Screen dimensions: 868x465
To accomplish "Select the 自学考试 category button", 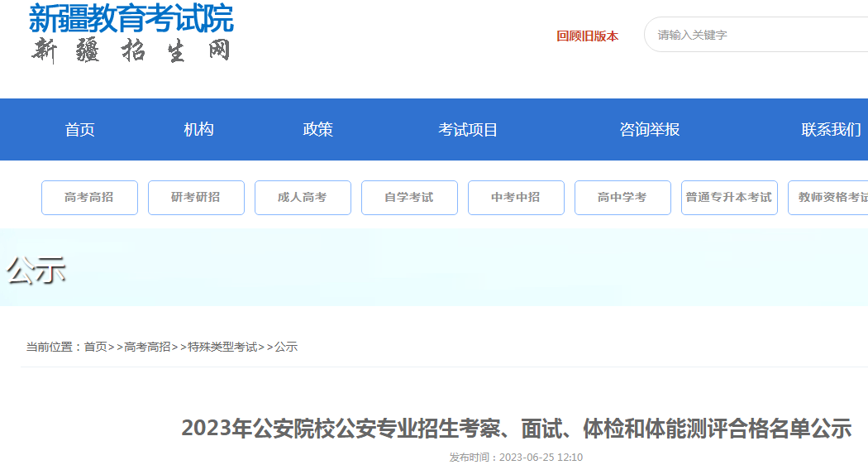I will (410, 197).
